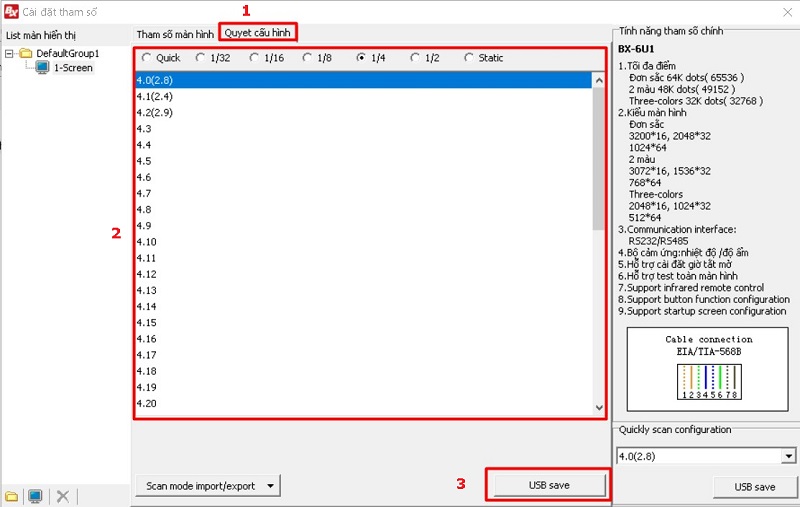Select scan entry 4.12

[x=363, y=274]
